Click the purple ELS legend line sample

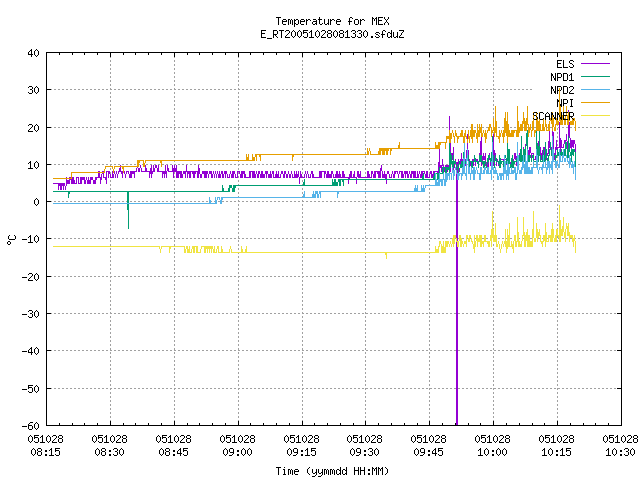click(x=595, y=64)
